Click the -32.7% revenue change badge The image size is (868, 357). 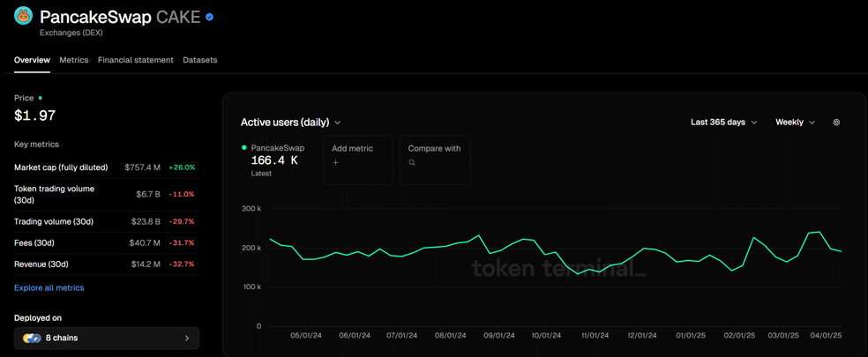point(182,264)
